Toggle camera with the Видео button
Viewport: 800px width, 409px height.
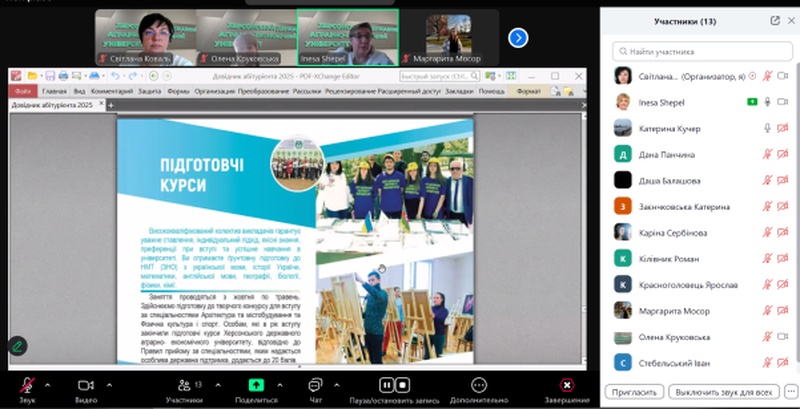[x=86, y=385]
